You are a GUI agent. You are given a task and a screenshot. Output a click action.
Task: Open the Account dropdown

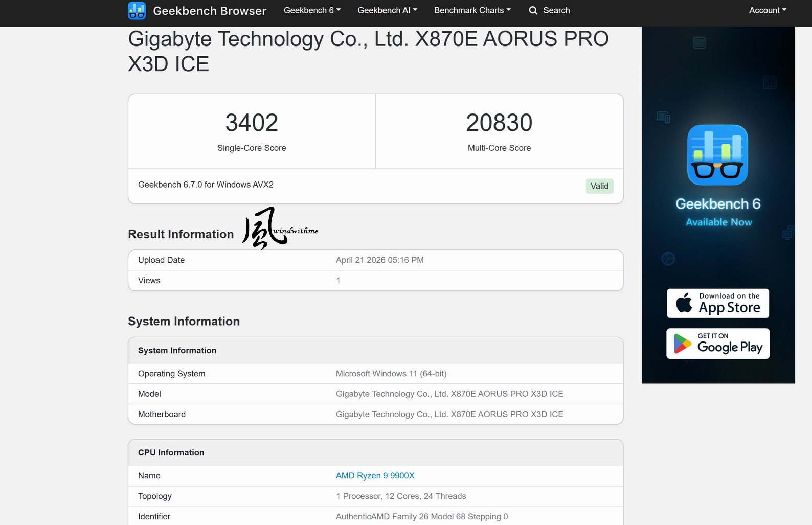point(768,10)
